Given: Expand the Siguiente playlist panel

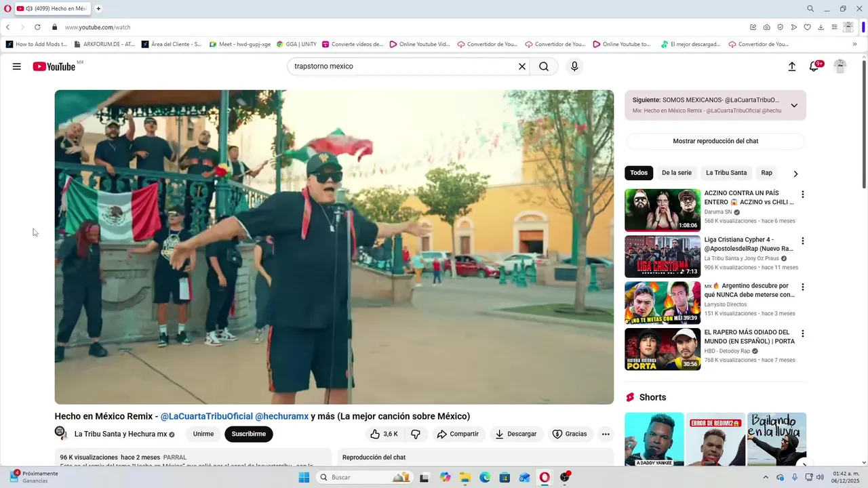Looking at the screenshot, I should coord(794,105).
